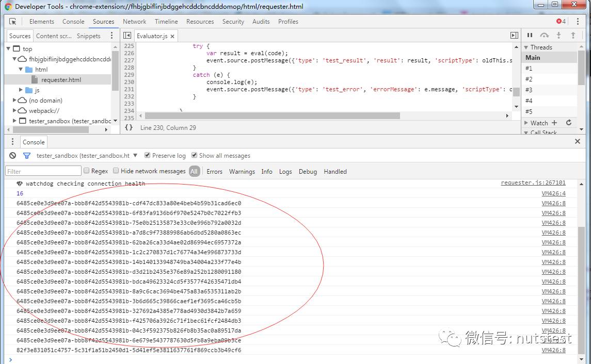591x364 pixels.
Task: Toggle the debugger sidebar panel icon
Action: pos(514,36)
